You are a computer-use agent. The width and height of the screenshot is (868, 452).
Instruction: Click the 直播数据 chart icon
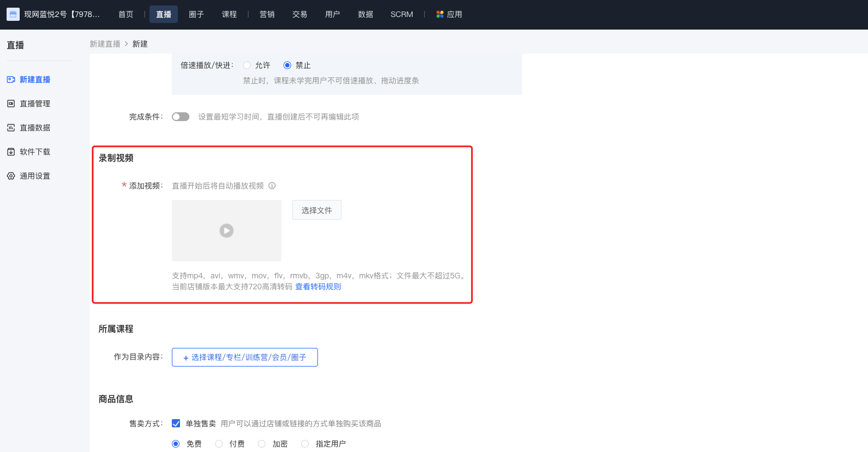[11, 128]
